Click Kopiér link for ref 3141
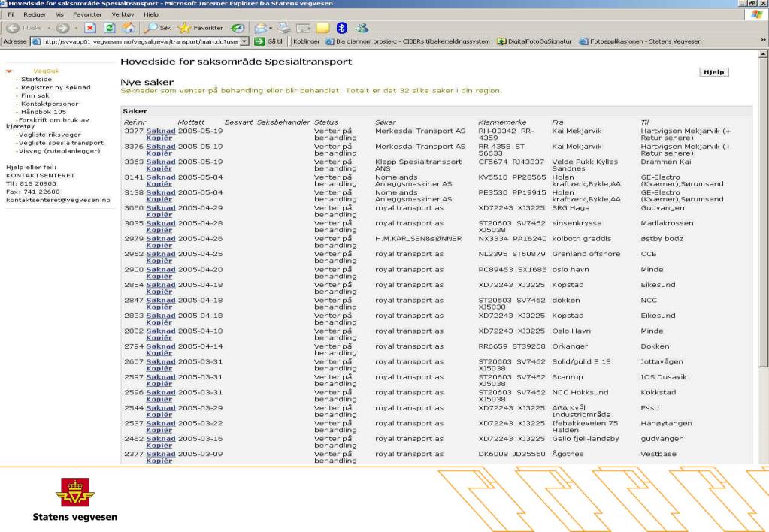The height and width of the screenshot is (532, 769). (x=159, y=184)
